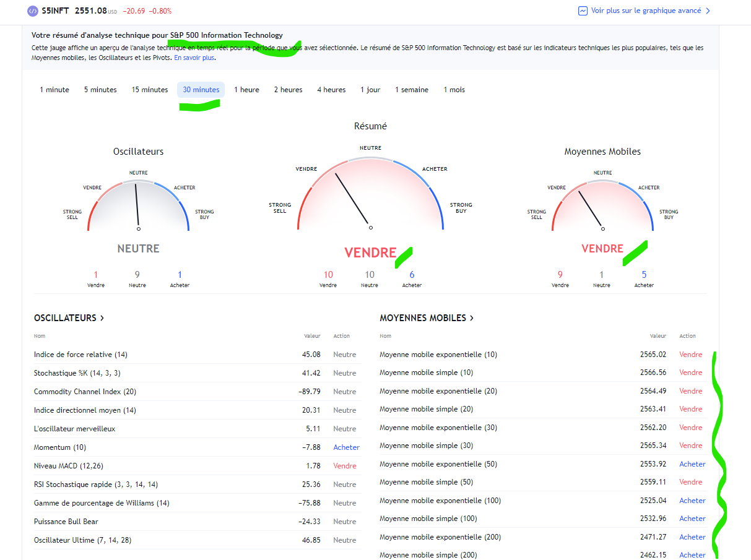751x560 pixels.
Task: Click 'Moyenne mobile exponentielle (100)' row
Action: [543, 501]
